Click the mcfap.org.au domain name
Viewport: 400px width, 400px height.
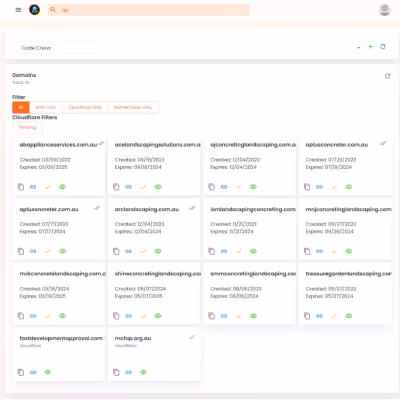tap(133, 338)
